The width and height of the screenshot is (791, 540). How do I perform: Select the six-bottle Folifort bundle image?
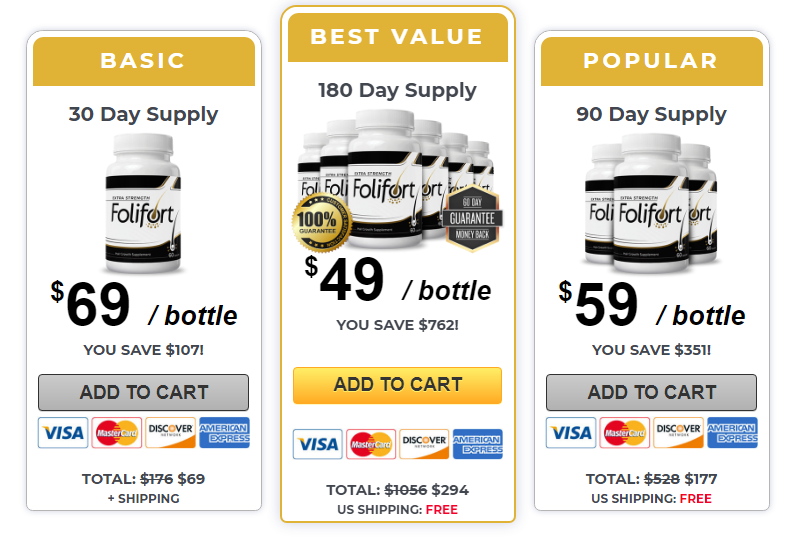396,180
